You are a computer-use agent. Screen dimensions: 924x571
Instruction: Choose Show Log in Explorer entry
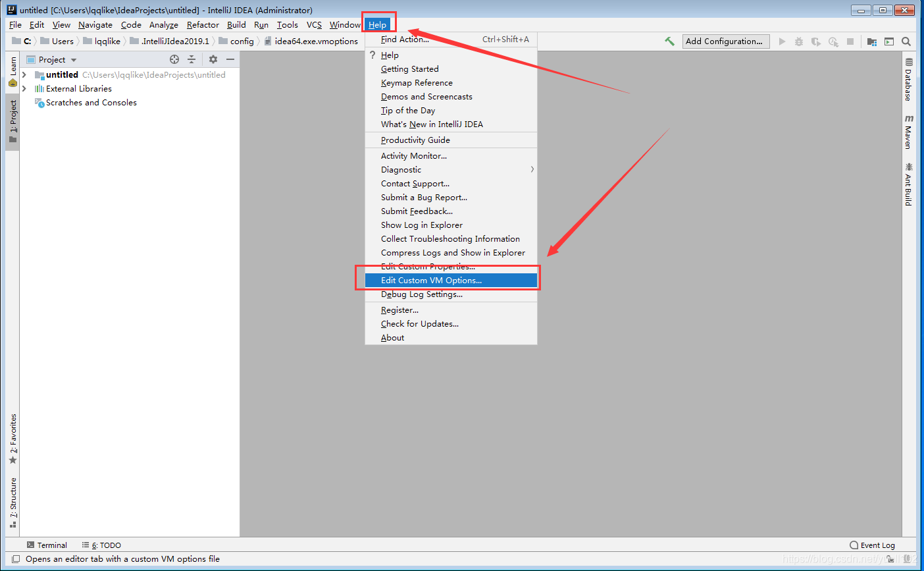[x=451, y=225]
